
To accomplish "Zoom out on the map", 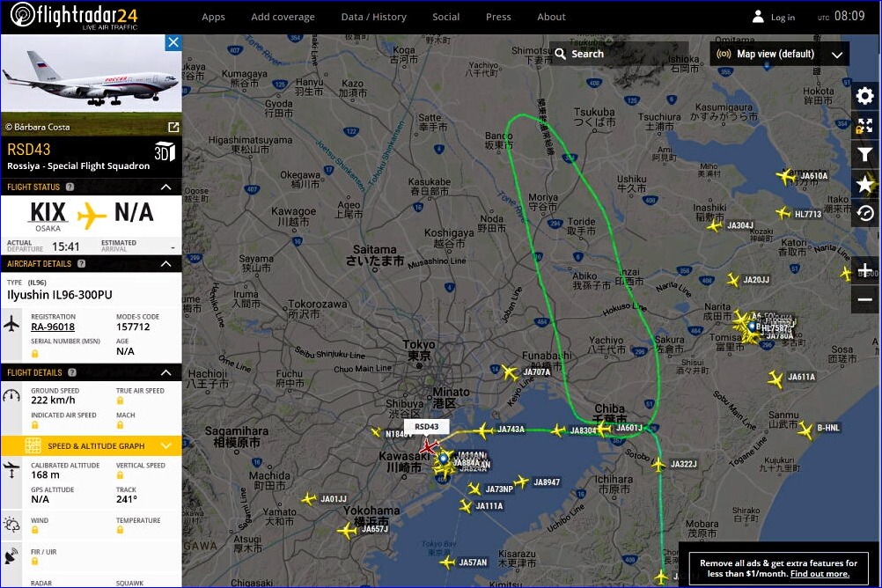I will [864, 299].
